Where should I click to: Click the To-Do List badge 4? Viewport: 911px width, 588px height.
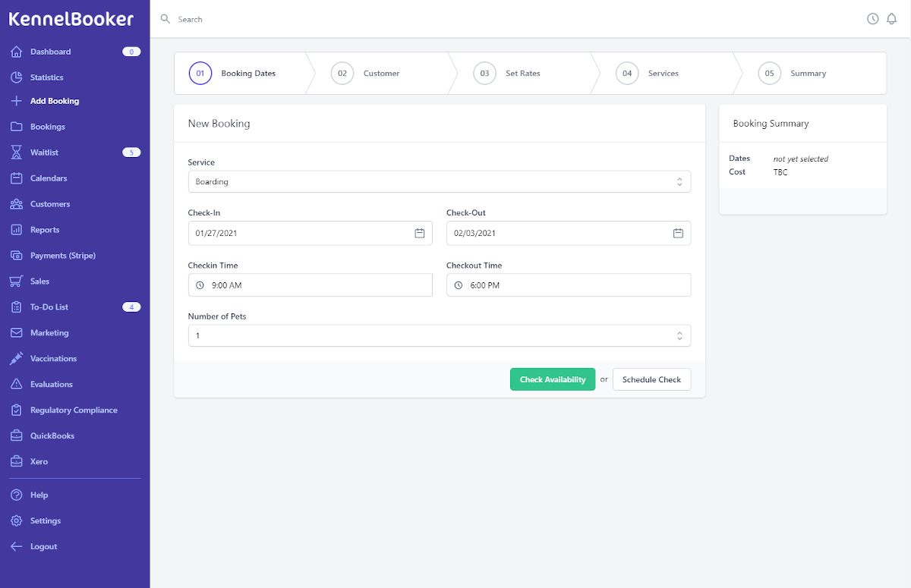131,307
